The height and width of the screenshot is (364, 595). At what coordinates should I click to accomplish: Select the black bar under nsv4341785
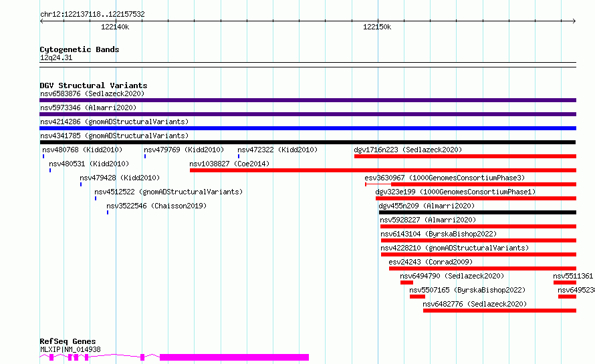click(x=308, y=142)
